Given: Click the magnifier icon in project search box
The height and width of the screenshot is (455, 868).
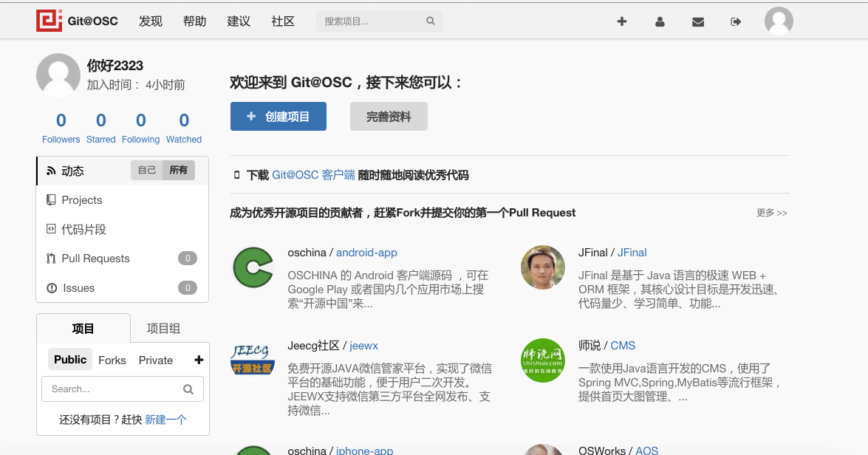Looking at the screenshot, I should point(188,389).
